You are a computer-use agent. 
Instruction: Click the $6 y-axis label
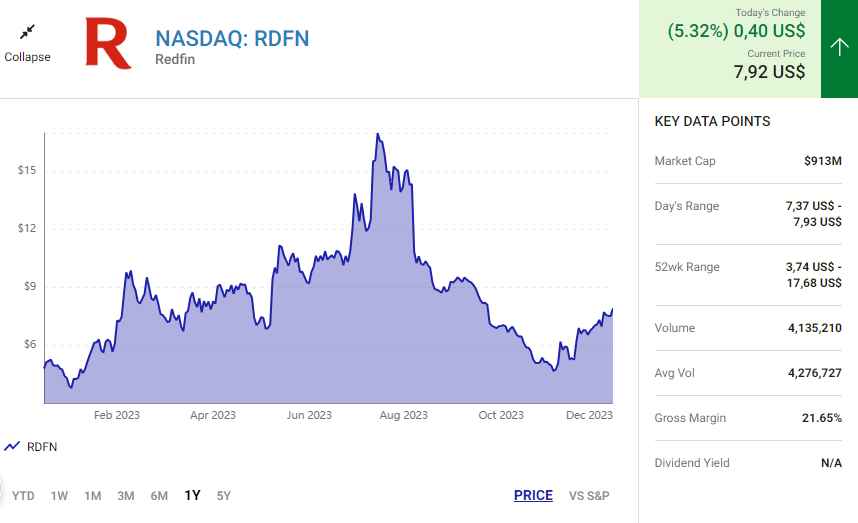pyautogui.click(x=30, y=344)
